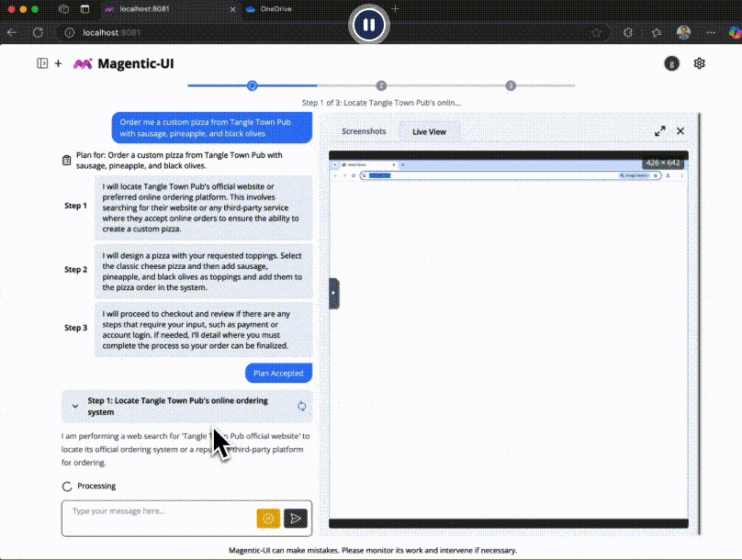Click the Plan Accepted bubble

pyautogui.click(x=278, y=373)
